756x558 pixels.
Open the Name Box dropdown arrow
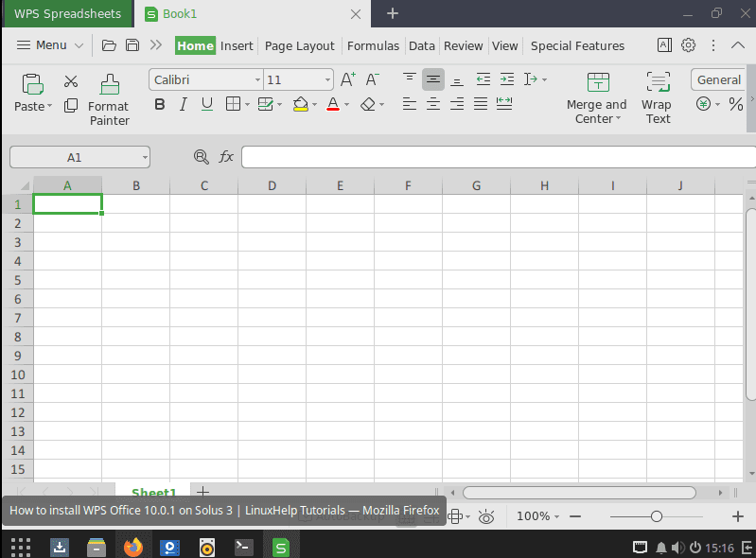pos(145,158)
